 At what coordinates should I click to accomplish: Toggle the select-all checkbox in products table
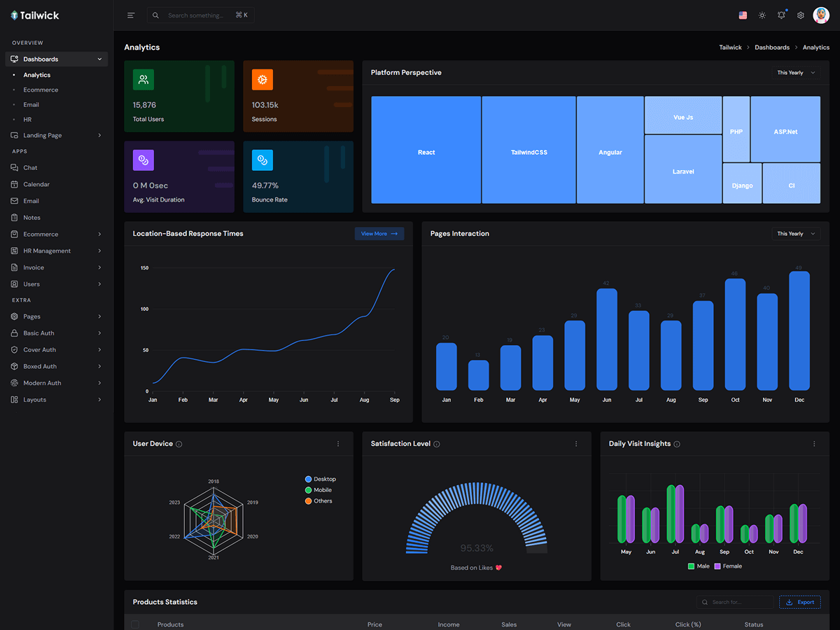tap(135, 624)
